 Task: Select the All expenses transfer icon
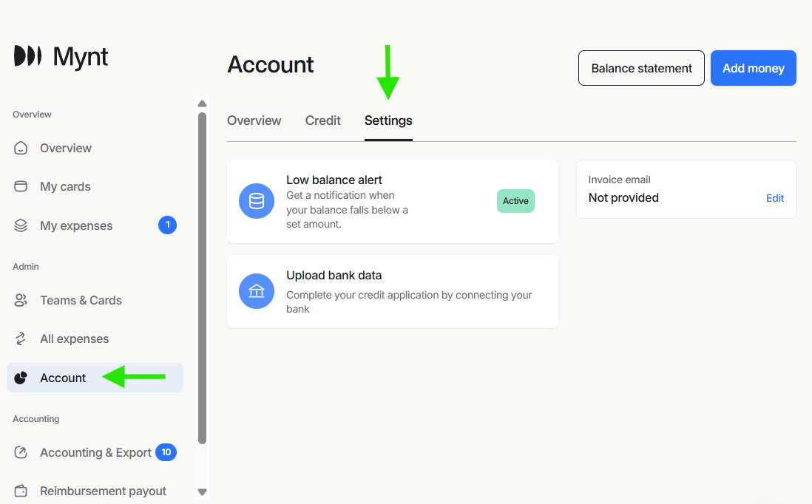pyautogui.click(x=20, y=338)
